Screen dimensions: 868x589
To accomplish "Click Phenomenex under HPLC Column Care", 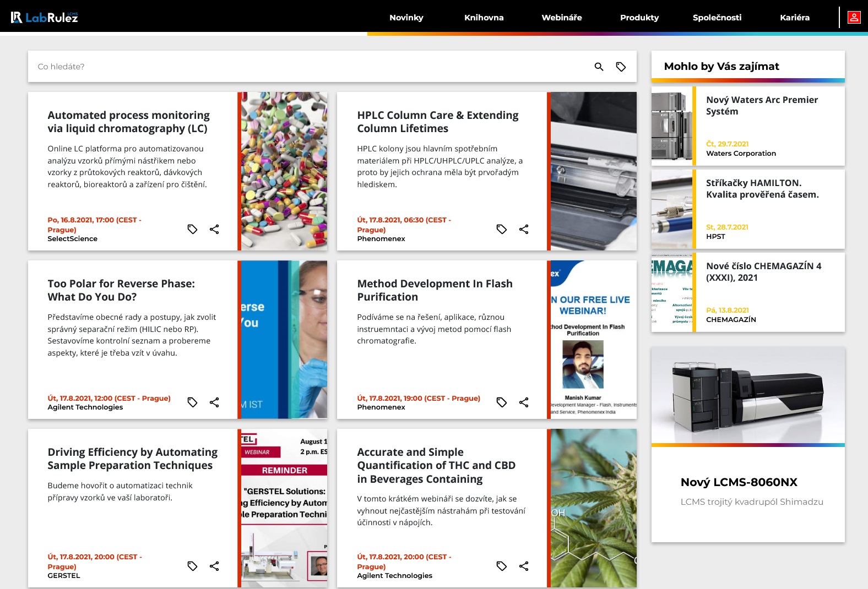I will (381, 239).
